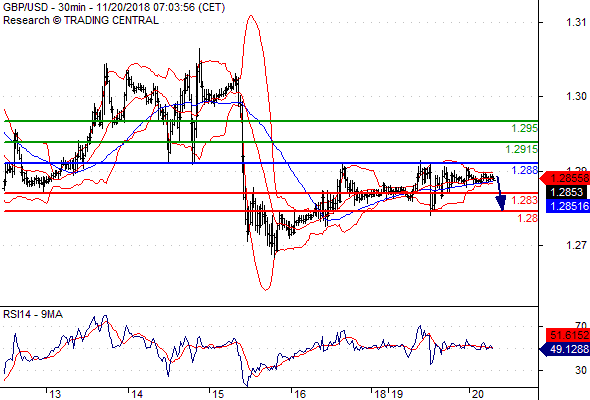Select the 1.2915 resistance level label

click(522, 149)
